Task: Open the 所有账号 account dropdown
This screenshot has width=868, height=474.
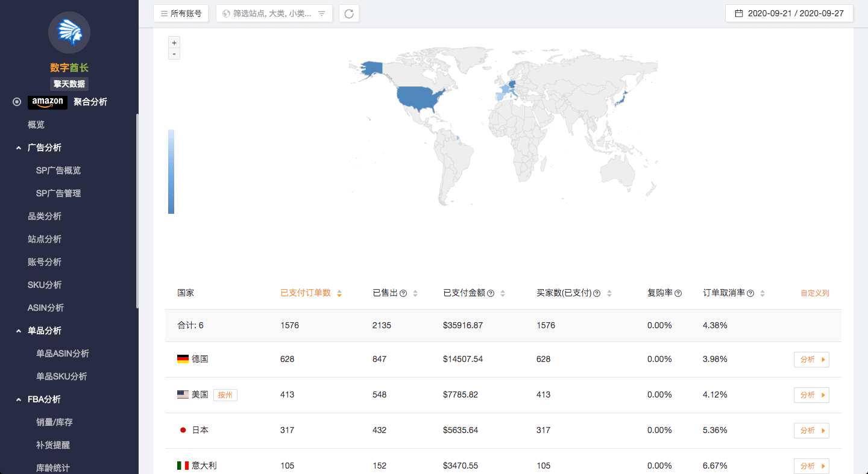Action: 181,13
